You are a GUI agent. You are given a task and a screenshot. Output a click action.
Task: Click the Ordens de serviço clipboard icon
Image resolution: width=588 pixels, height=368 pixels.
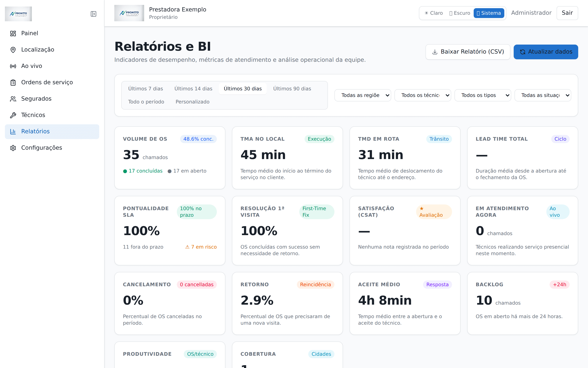click(13, 83)
